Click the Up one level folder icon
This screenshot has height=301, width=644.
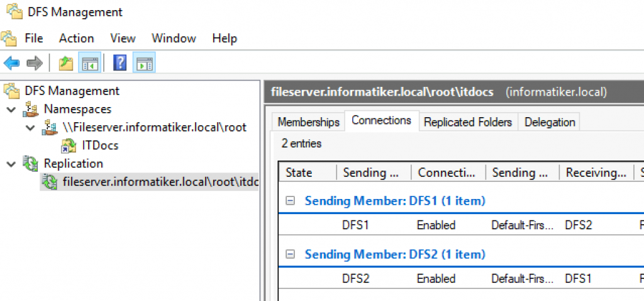coord(65,64)
